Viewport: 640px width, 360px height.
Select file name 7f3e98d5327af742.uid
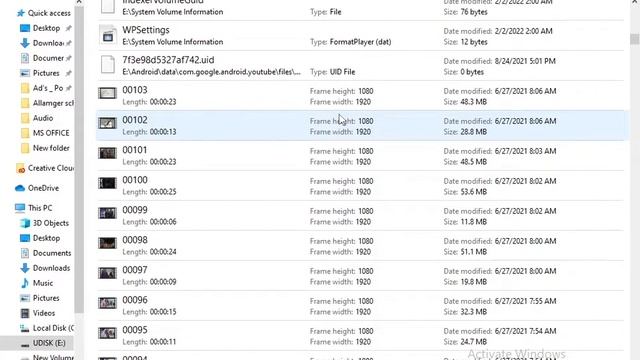pos(168,60)
